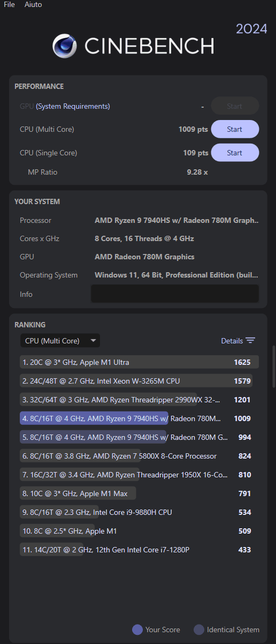Click the 109 pts single core score
The image size is (276, 644).
coord(196,153)
